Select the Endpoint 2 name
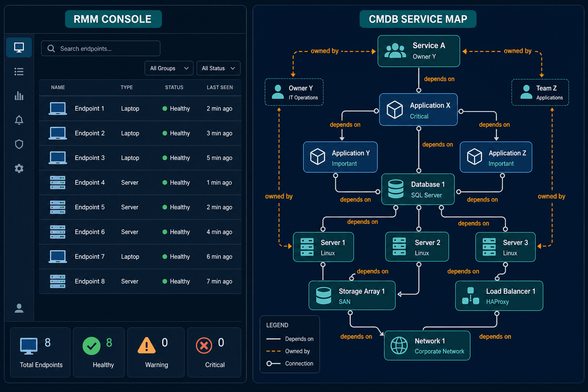Screen dimensions: 588x392 pos(90,133)
